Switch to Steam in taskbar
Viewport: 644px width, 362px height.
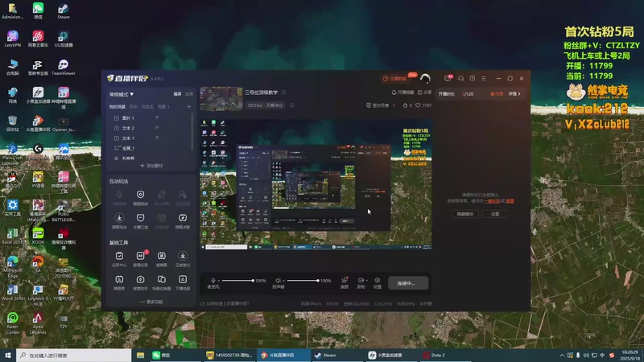[336, 355]
